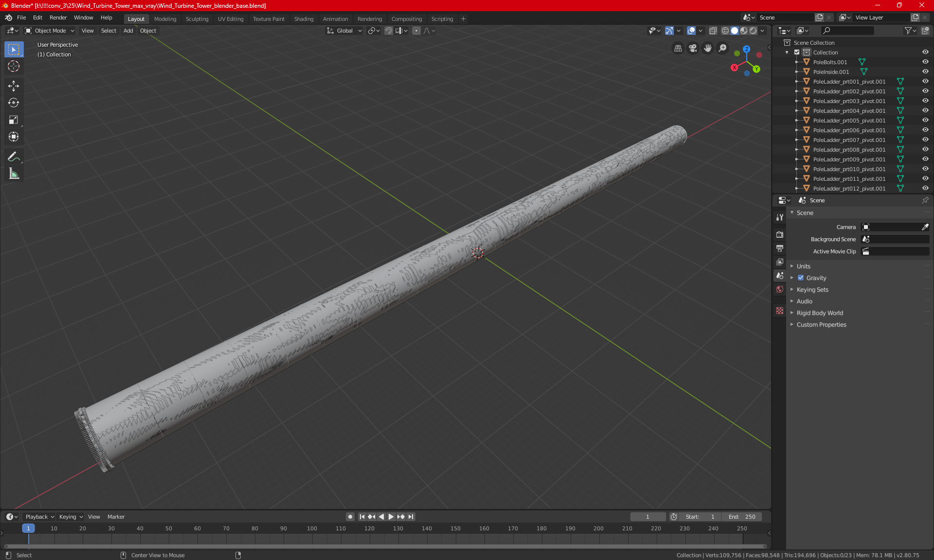Pick camera with eyedropper icon
The height and width of the screenshot is (560, 934).
coord(925,227)
